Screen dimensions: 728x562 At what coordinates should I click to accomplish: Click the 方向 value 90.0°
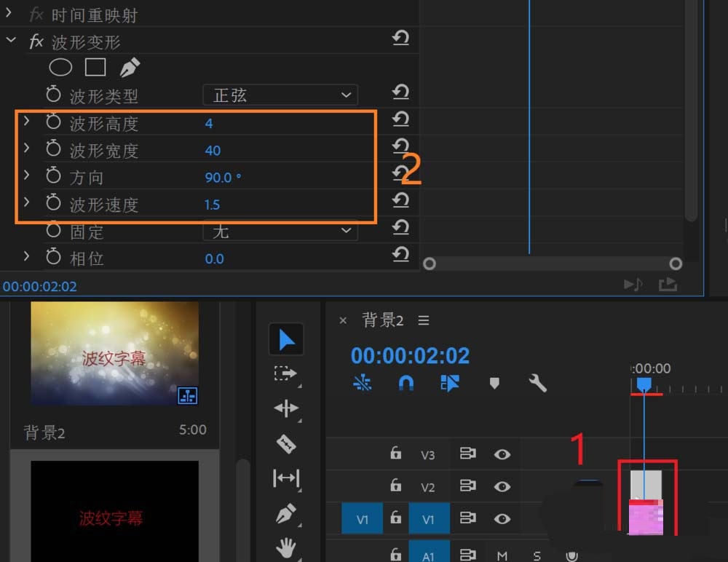click(223, 178)
